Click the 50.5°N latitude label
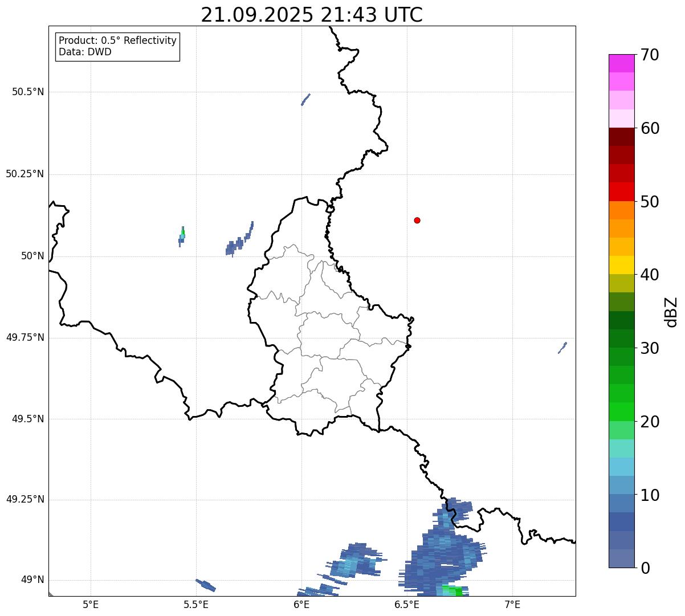685x616 pixels. [28, 92]
